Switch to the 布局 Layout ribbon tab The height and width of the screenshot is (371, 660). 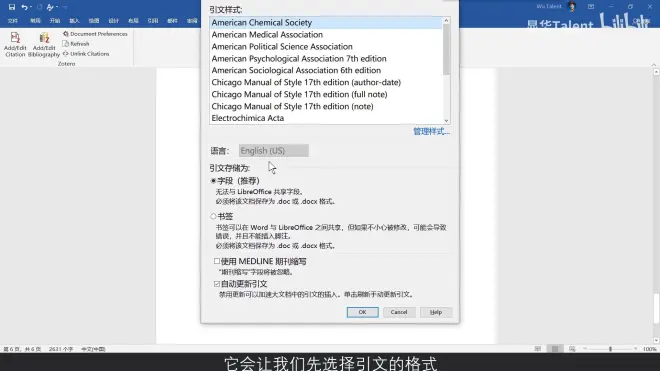click(133, 21)
